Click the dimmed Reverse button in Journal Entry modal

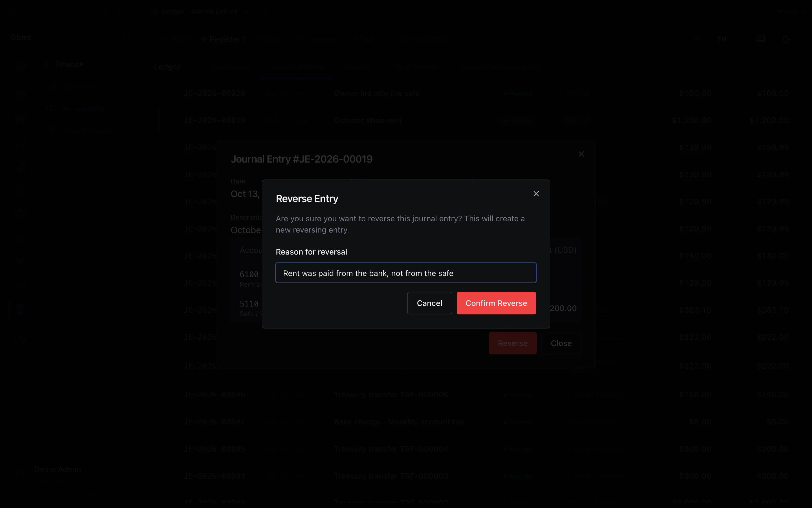(512, 343)
